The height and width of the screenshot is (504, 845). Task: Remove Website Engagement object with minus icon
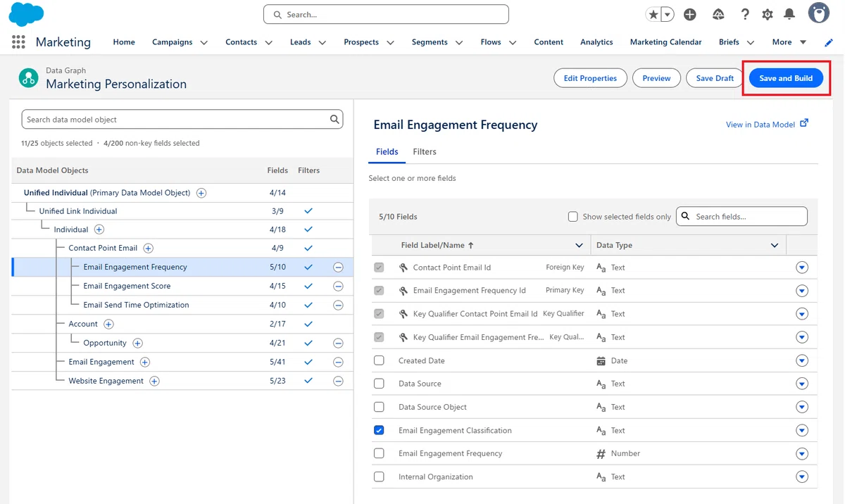click(x=338, y=381)
